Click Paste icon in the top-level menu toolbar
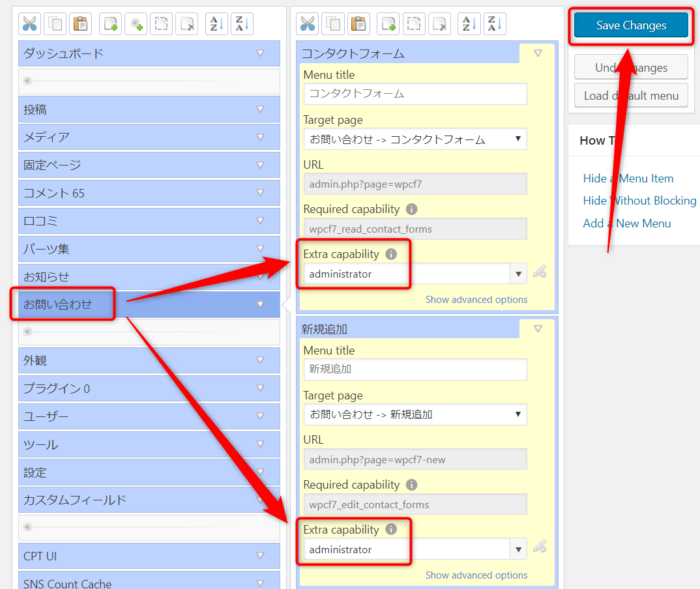The image size is (700, 589). 80,24
